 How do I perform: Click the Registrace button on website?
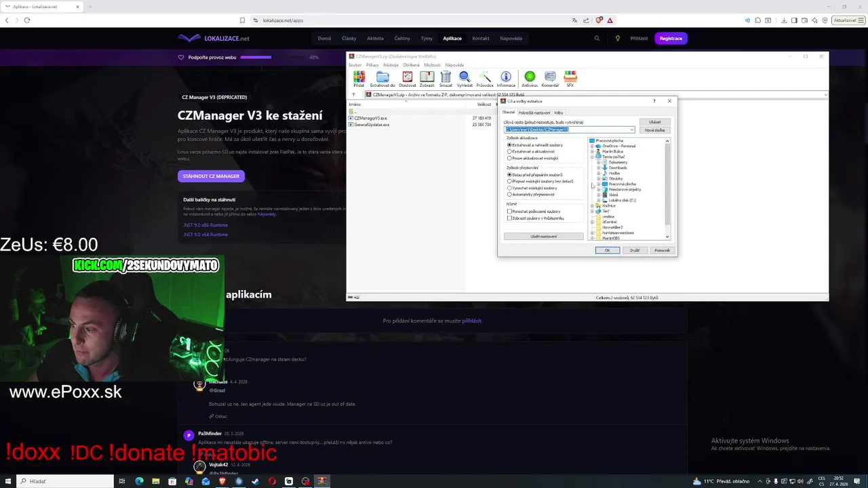click(671, 39)
